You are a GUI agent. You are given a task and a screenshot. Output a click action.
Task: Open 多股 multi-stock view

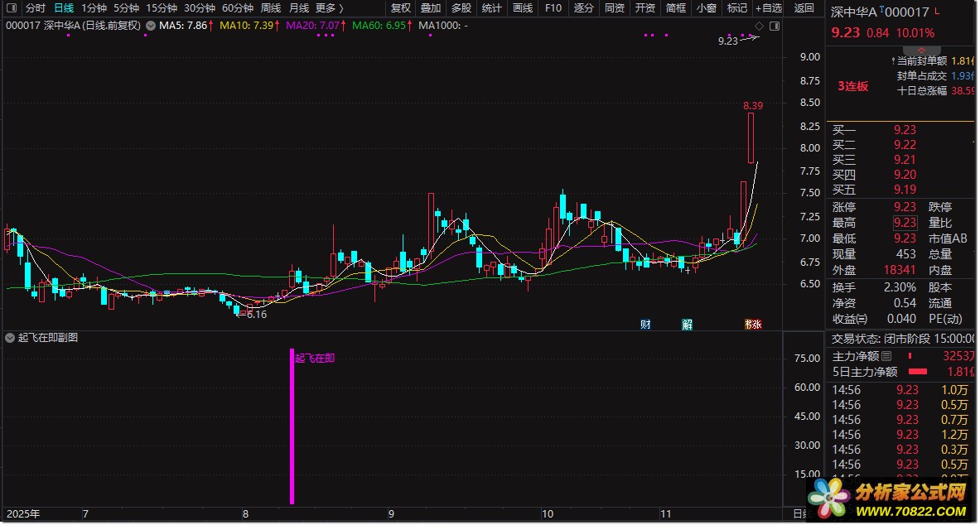tap(461, 8)
